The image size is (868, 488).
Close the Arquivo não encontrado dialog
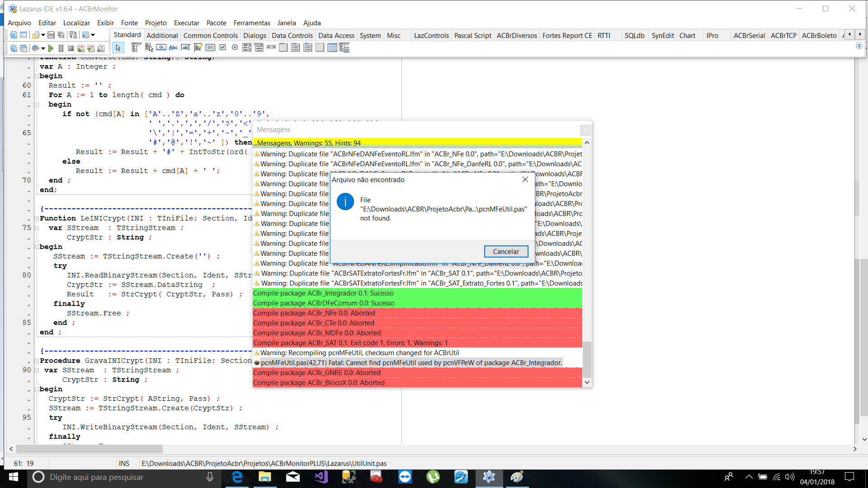(525, 179)
